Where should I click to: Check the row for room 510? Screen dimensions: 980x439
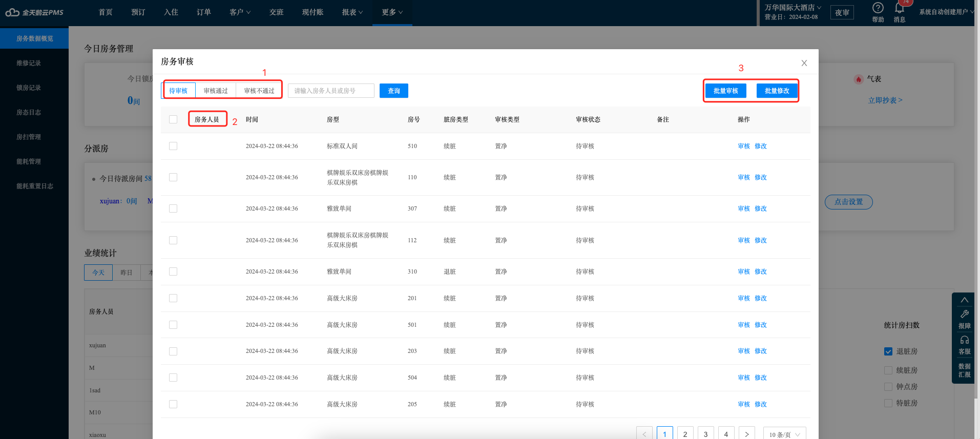[x=173, y=146]
